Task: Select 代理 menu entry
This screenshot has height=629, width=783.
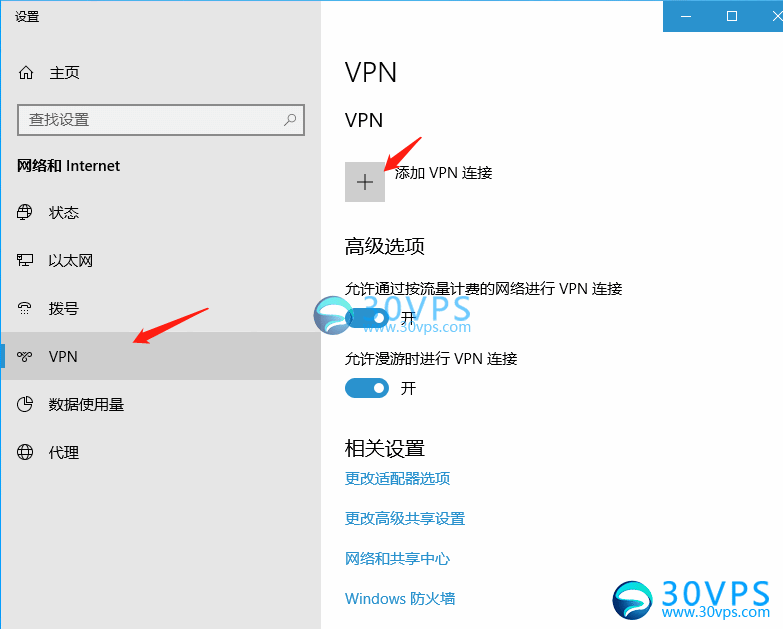Action: (161, 452)
